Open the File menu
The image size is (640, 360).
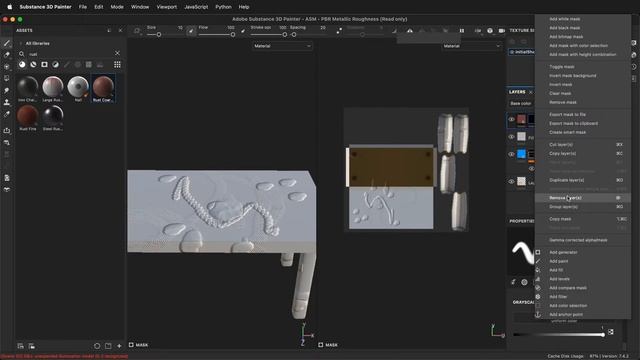pyautogui.click(x=83, y=7)
